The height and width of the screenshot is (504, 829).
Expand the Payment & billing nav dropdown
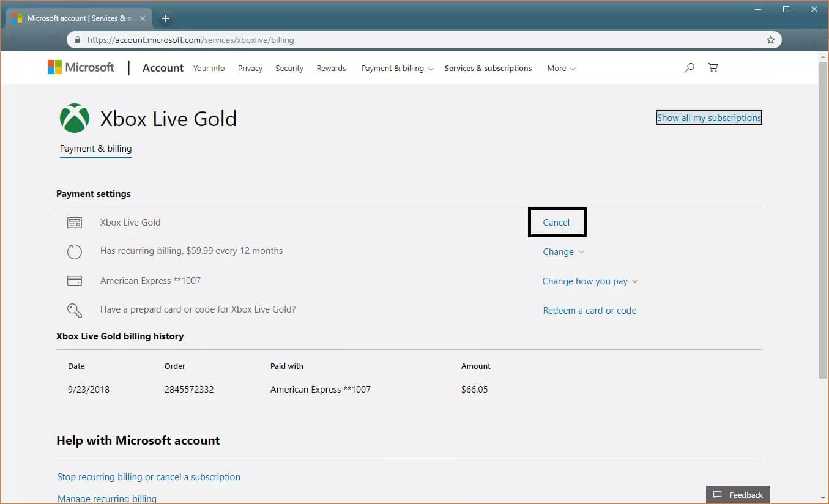click(397, 69)
